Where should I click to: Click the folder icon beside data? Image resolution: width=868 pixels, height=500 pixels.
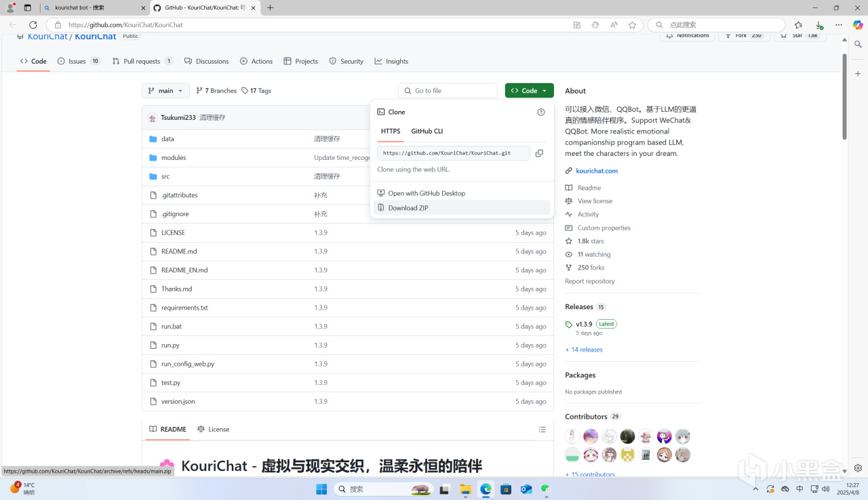tap(153, 139)
